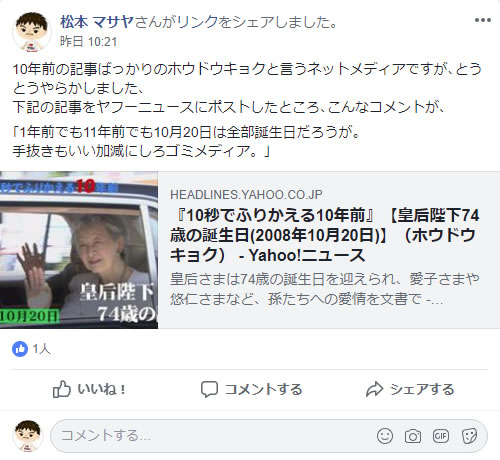
Task: Open 松本 マサヤ profile name link
Action: (x=97, y=22)
